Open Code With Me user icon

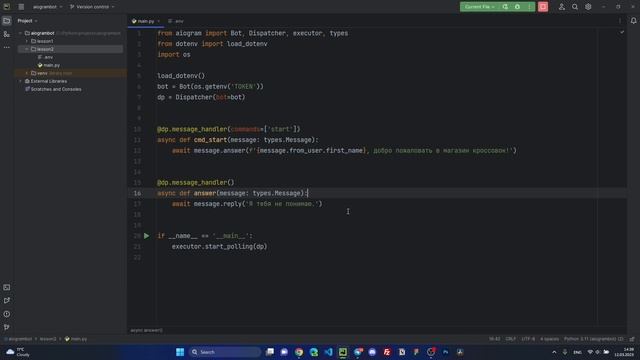click(562, 7)
